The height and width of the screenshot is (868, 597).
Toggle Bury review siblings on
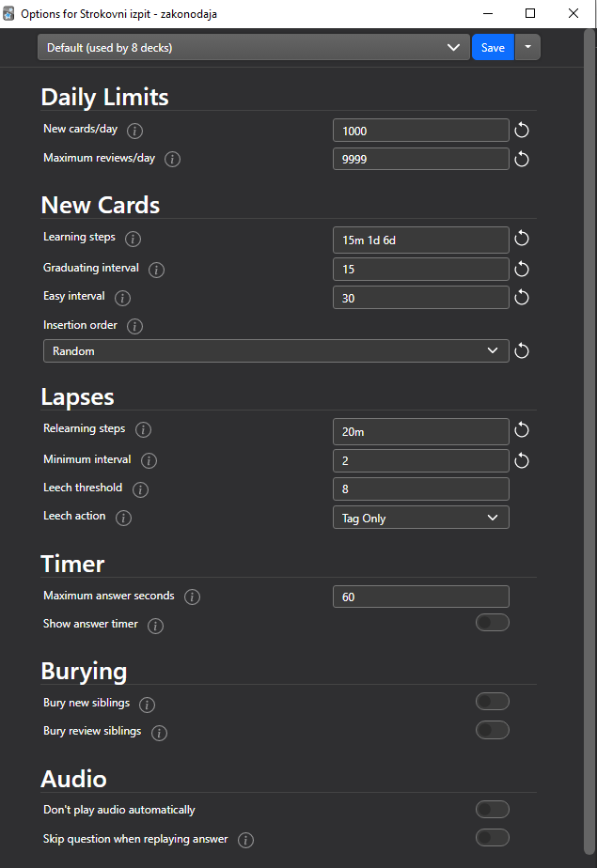tap(492, 730)
